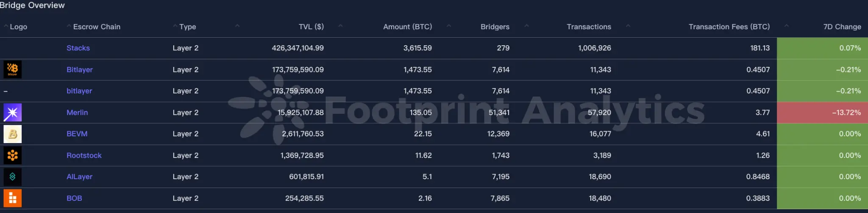Sort by the Transactions column header
This screenshot has height=213, width=868.
(x=589, y=27)
